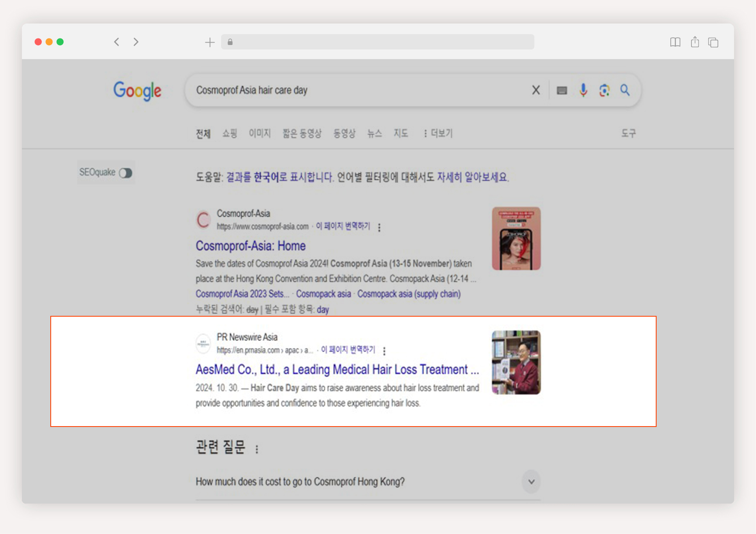Open the 도구 search tools

pyautogui.click(x=629, y=133)
